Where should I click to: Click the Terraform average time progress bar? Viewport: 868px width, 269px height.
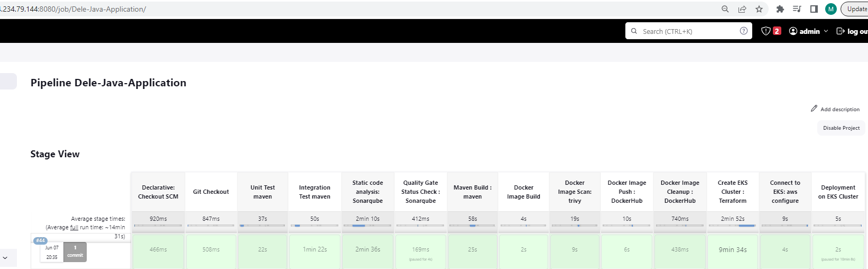(732, 226)
